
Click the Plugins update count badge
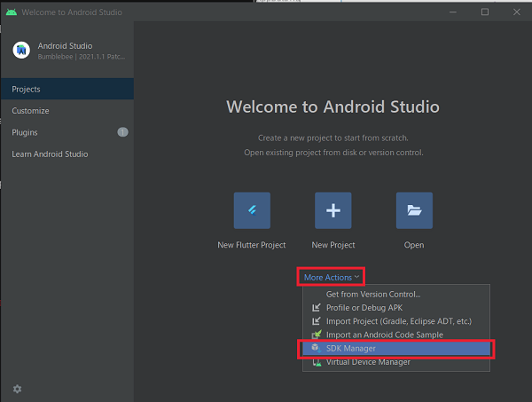tap(123, 132)
